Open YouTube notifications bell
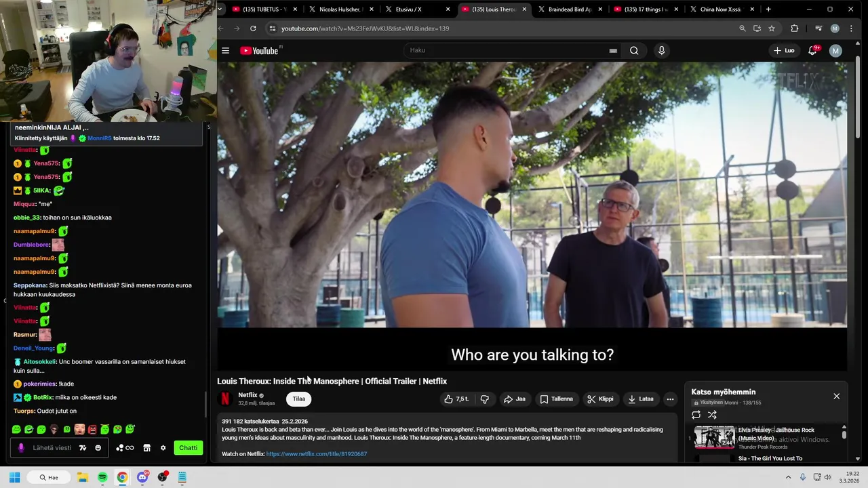Screen dimensions: 868x488 tap(812, 50)
